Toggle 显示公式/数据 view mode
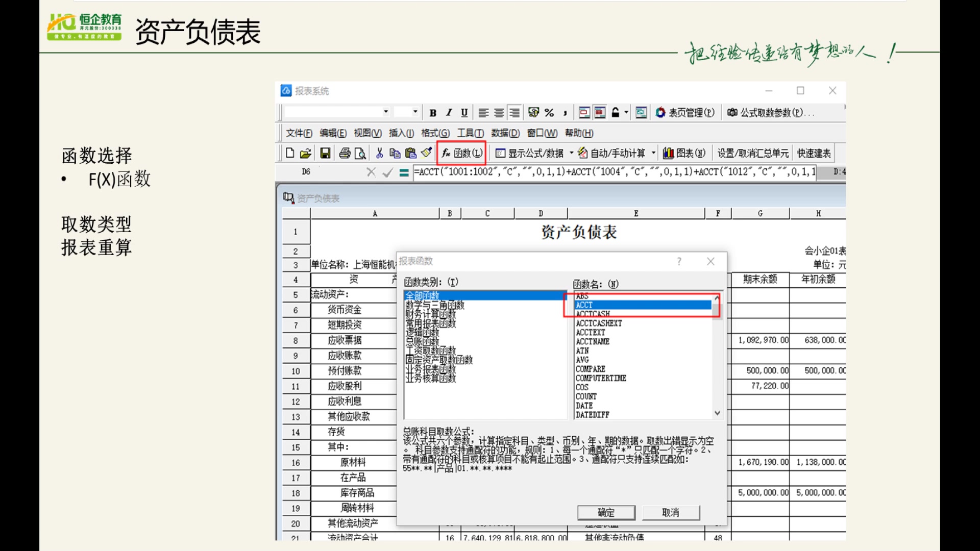The image size is (980, 551). click(532, 153)
